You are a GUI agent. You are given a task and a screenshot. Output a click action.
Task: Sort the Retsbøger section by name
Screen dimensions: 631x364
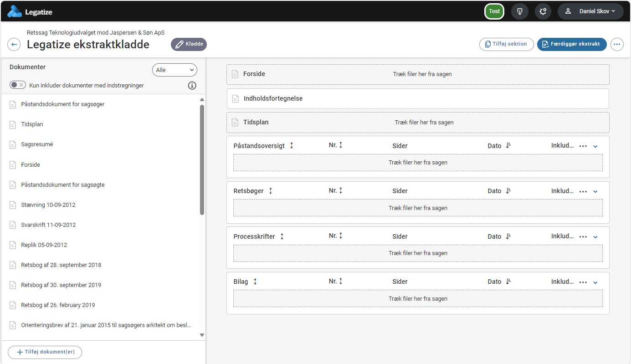pos(270,191)
